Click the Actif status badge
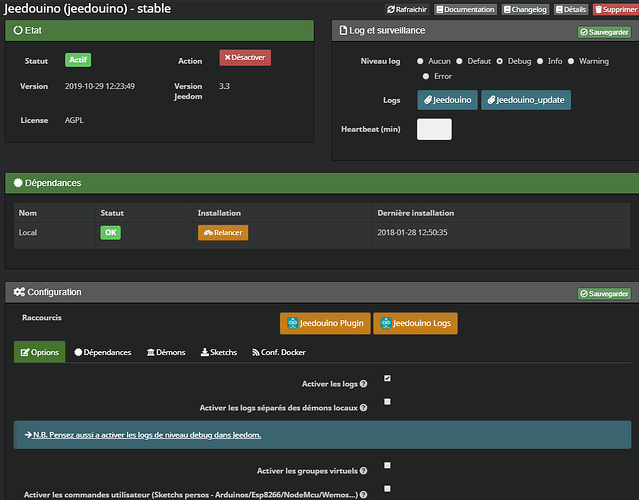This screenshot has width=639, height=500. click(x=78, y=60)
